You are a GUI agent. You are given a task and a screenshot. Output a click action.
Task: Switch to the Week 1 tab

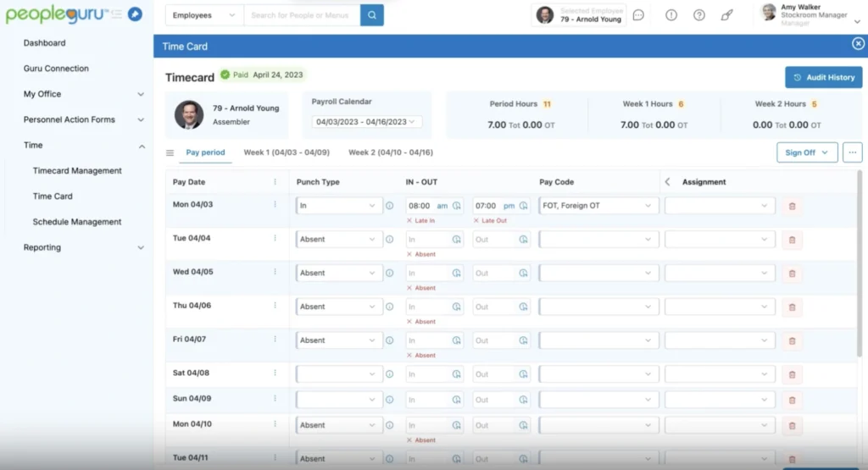(287, 152)
